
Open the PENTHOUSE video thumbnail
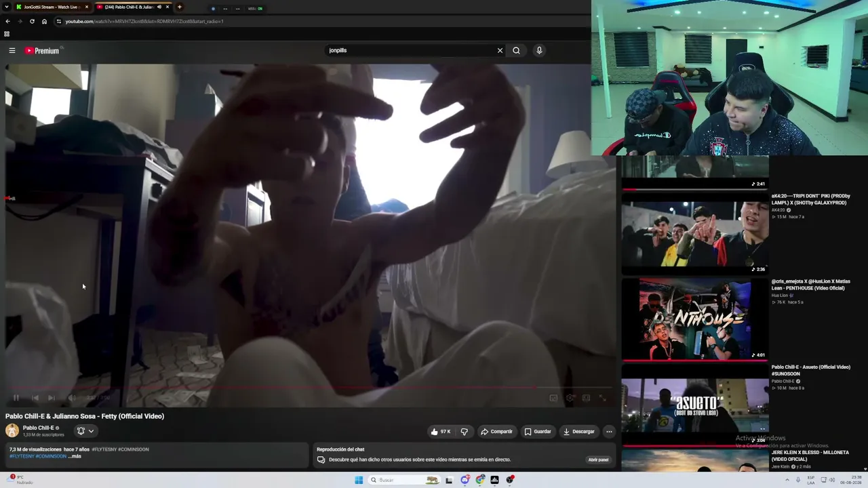tap(695, 319)
